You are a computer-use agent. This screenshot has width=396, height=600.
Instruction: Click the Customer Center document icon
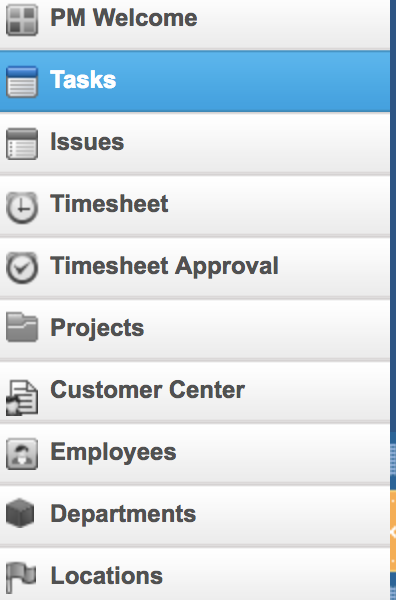(x=22, y=397)
